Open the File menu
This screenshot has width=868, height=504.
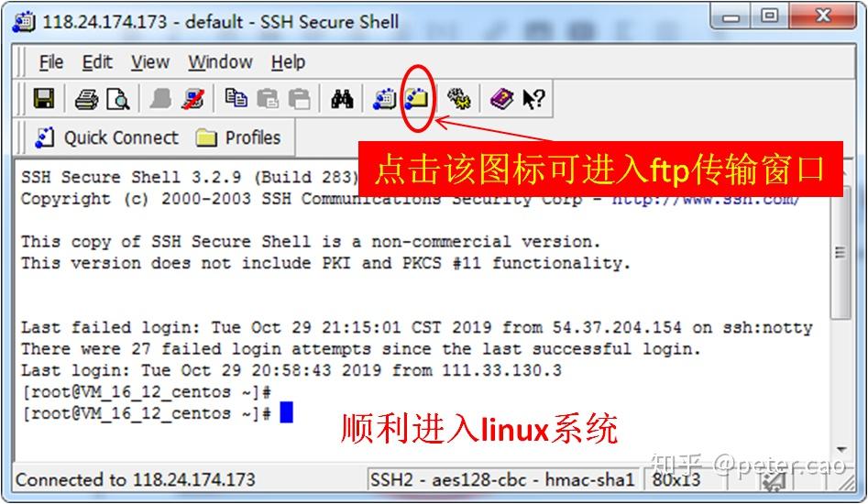click(51, 62)
